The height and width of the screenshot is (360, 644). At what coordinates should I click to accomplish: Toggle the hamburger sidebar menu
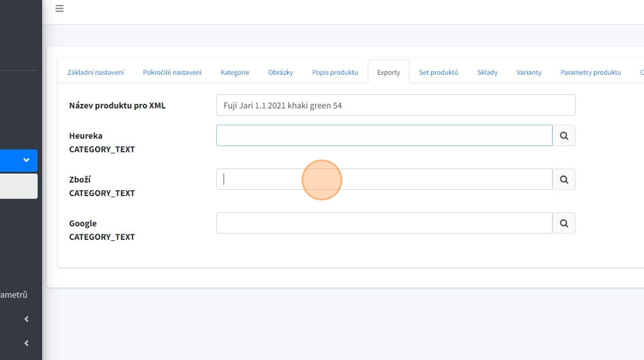tap(59, 9)
